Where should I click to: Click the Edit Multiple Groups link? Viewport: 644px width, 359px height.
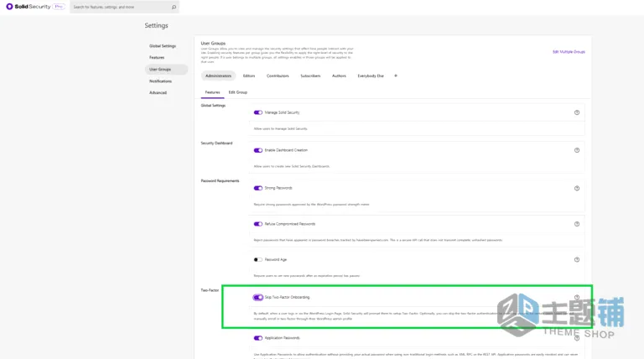pos(569,52)
